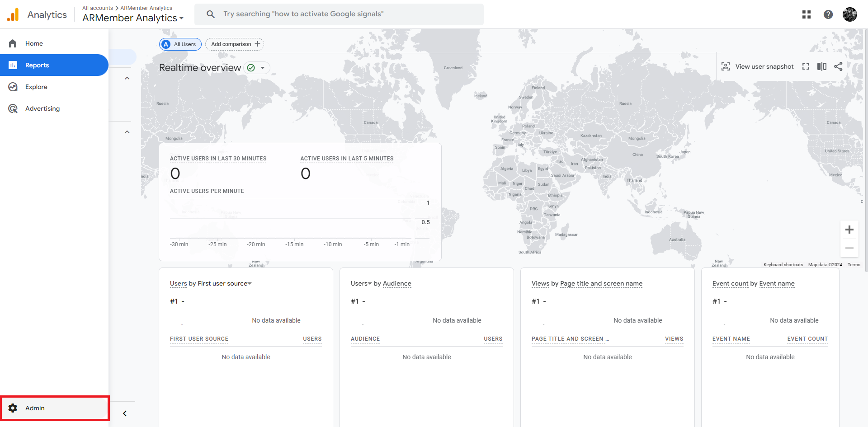Select Reports in the sidebar
This screenshot has width=868, height=427.
[x=54, y=65]
